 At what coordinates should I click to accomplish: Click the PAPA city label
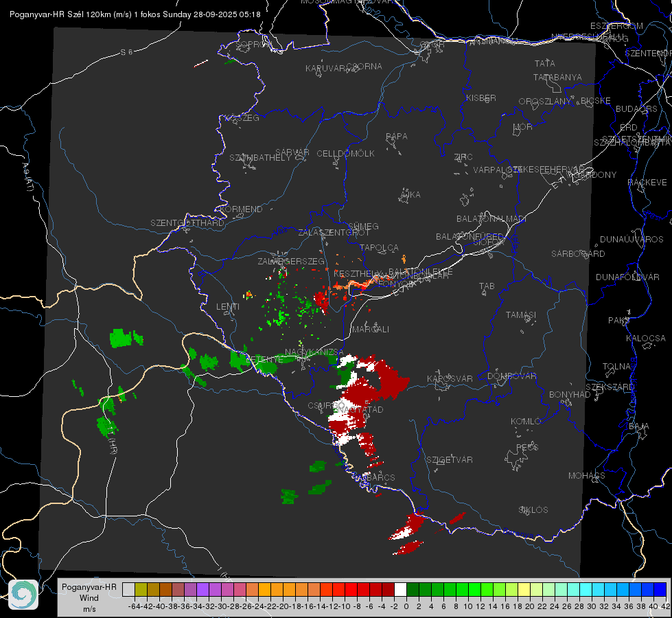pyautogui.click(x=397, y=137)
